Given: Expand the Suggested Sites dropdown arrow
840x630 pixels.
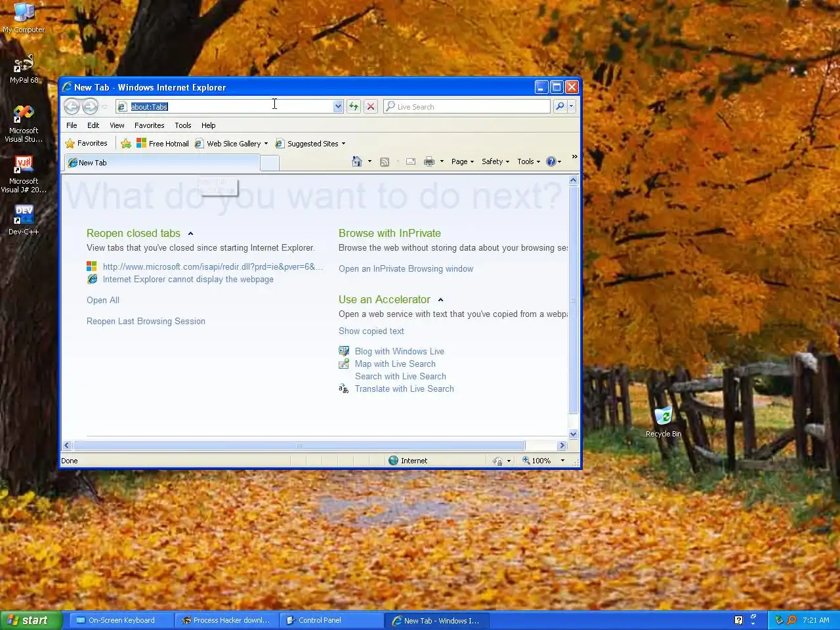Looking at the screenshot, I should [343, 144].
